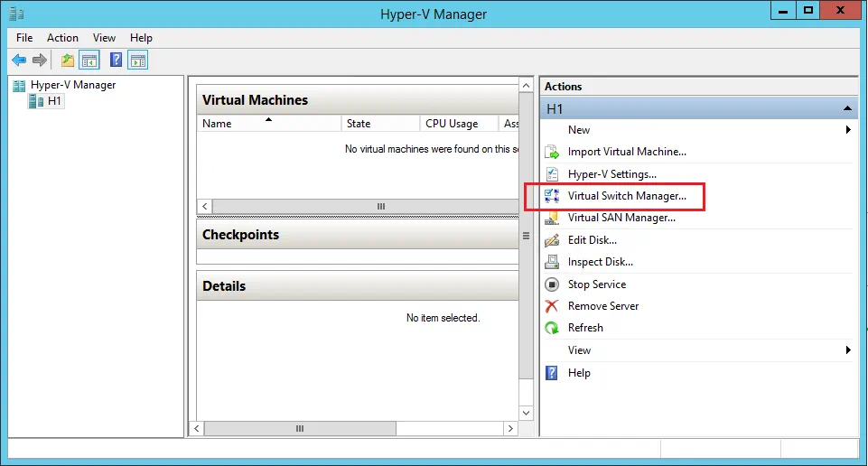This screenshot has width=868, height=466.
Task: Expand the View submenu in Actions pane
Action: tap(848, 350)
